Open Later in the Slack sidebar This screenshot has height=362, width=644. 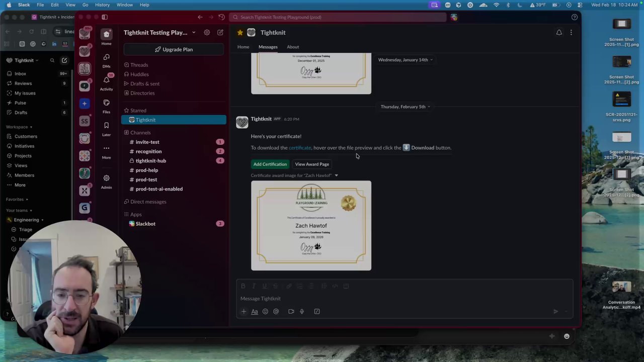[x=106, y=129]
